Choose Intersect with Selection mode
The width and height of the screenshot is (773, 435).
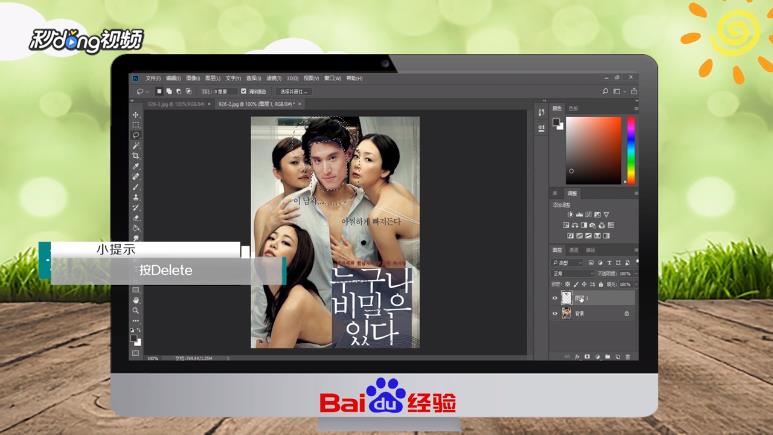point(188,91)
